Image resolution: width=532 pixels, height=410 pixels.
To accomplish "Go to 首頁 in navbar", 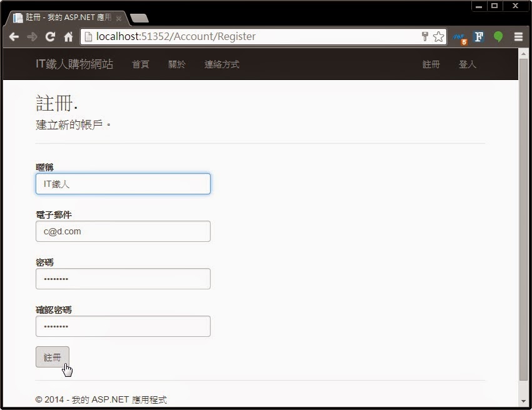I will coord(141,64).
